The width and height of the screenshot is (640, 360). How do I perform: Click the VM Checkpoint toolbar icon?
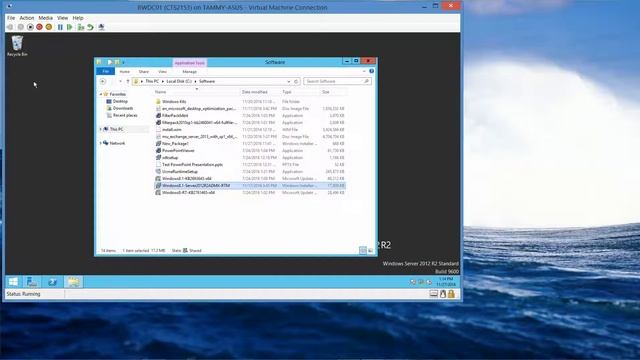click(81, 27)
